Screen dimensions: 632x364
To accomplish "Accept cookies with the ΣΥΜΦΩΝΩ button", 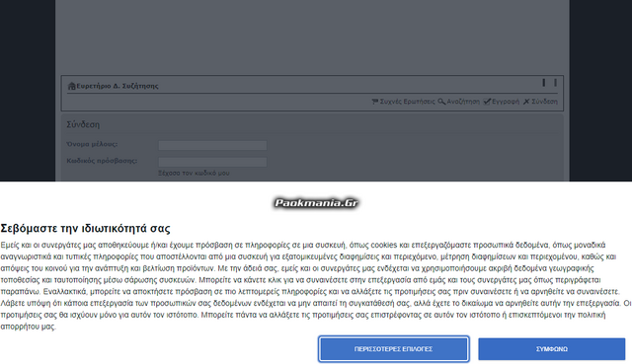I will (551, 349).
